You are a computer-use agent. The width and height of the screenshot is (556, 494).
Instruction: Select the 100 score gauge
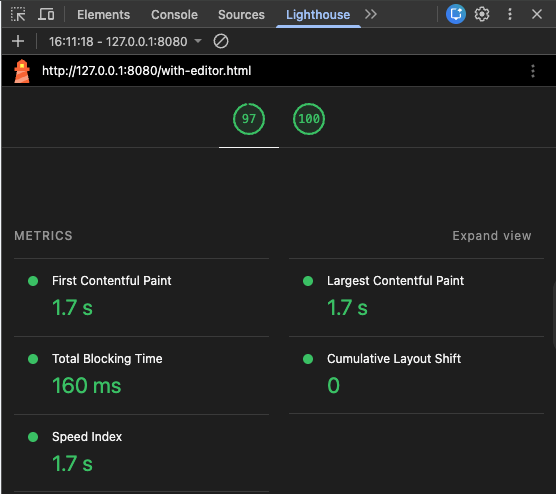coord(309,119)
